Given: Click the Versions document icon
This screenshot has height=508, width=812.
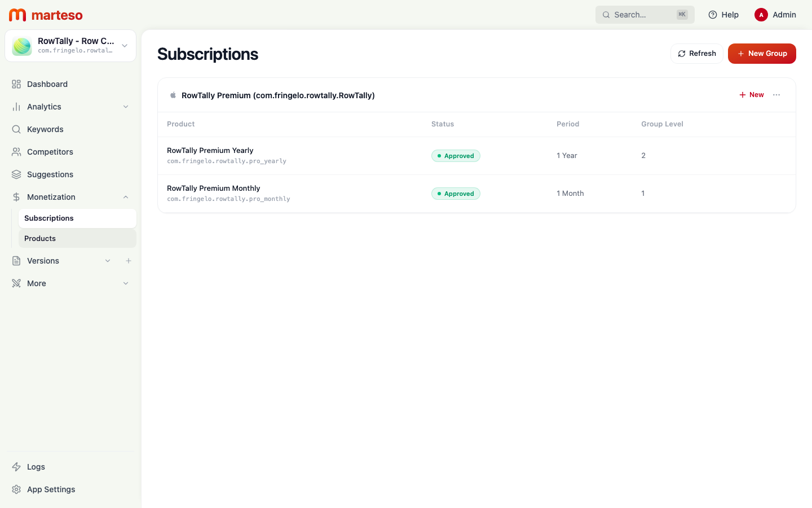Looking at the screenshot, I should (16, 261).
